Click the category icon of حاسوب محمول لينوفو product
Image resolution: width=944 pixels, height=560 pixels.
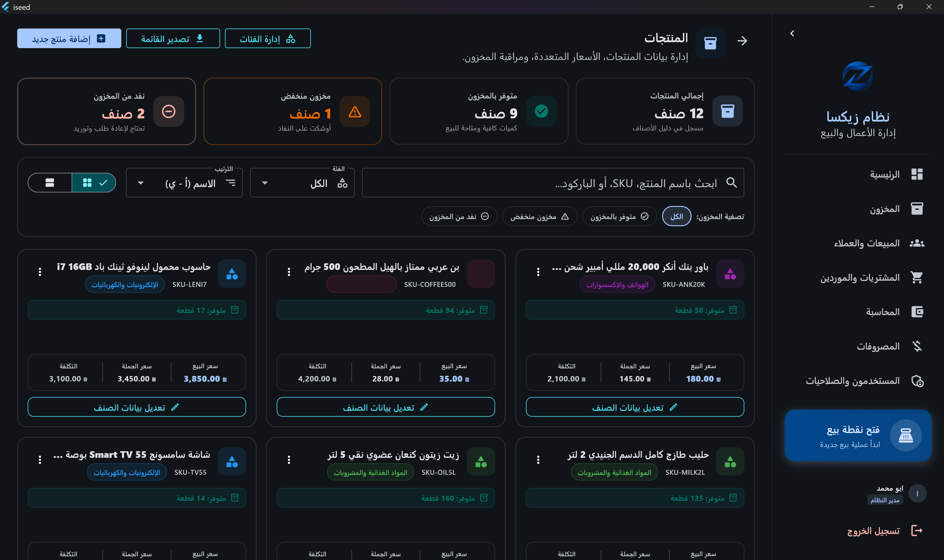pyautogui.click(x=232, y=274)
